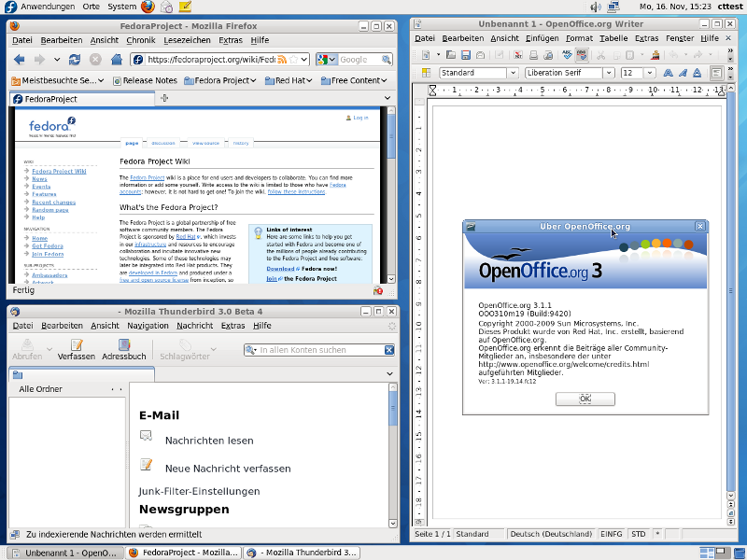Toggle bold formatting in Writer

(669, 73)
